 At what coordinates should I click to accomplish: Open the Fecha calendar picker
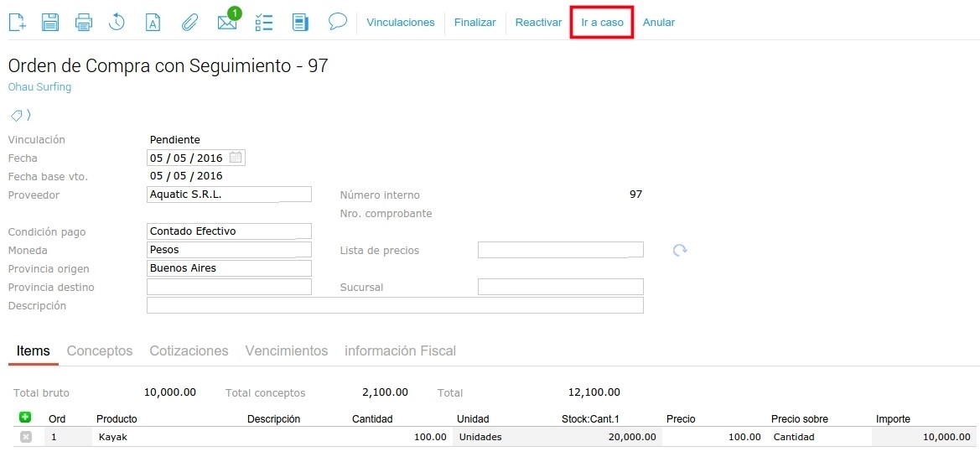click(236, 158)
